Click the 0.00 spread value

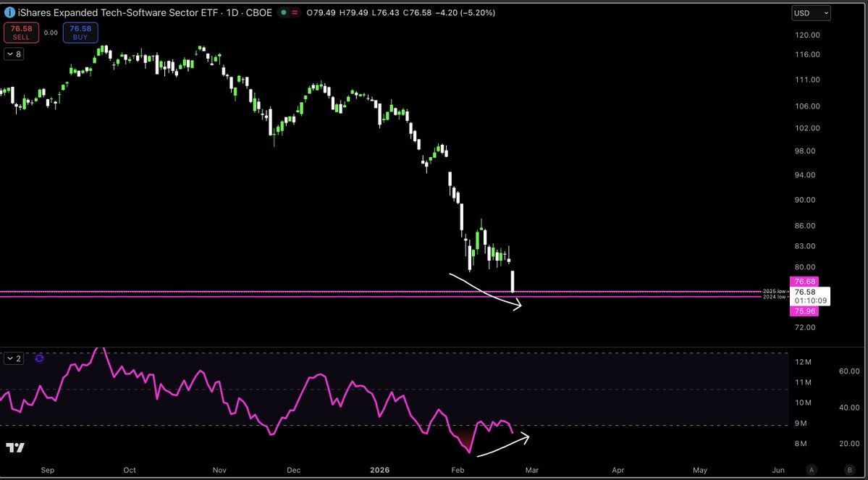(x=51, y=33)
